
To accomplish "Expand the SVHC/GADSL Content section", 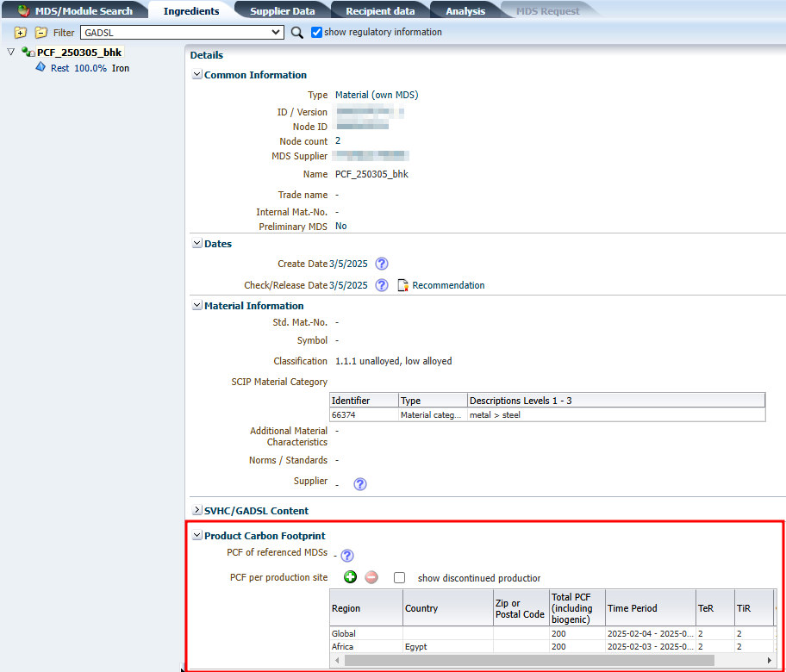I will point(197,510).
